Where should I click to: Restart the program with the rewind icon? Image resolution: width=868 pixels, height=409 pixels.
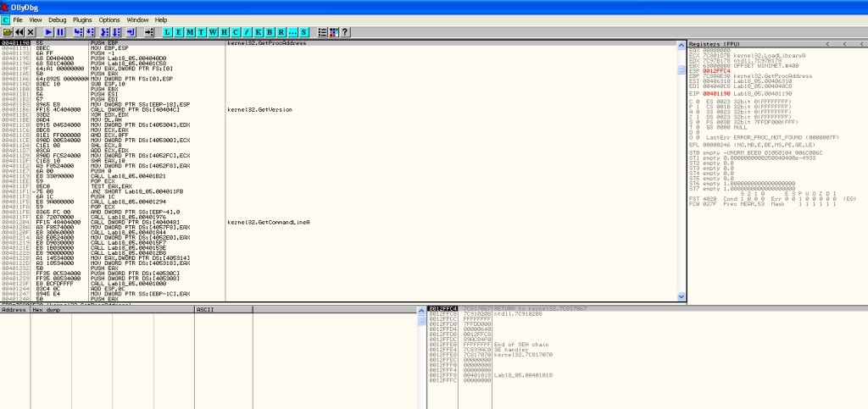(19, 31)
